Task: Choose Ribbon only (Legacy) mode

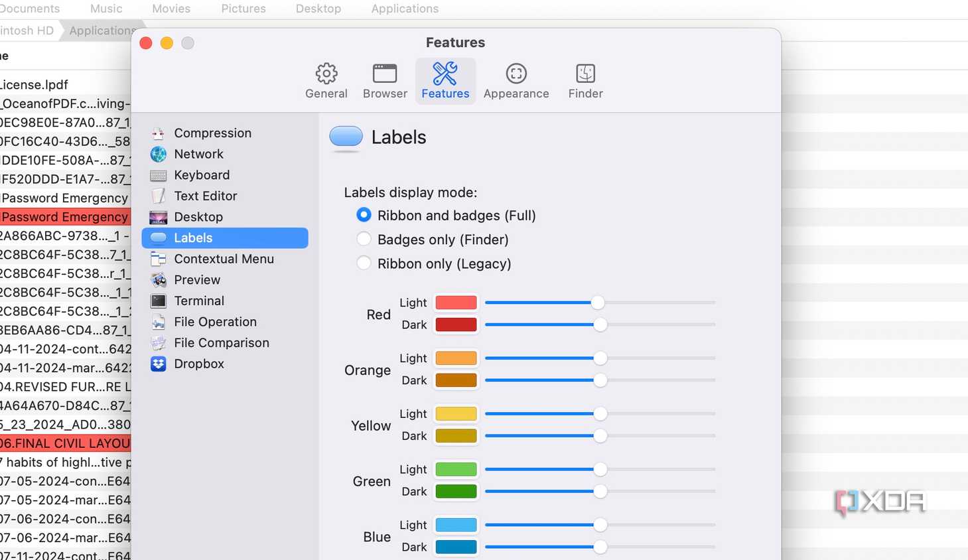Action: click(364, 263)
